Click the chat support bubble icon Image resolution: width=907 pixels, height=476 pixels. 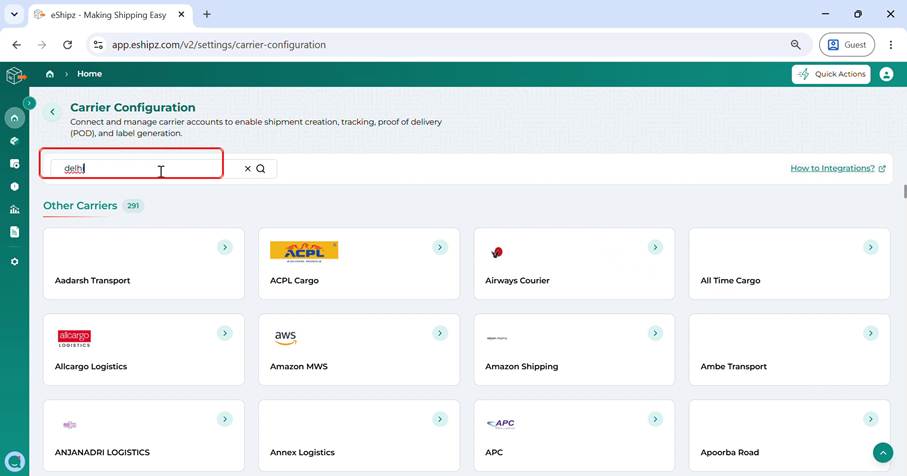point(14,462)
